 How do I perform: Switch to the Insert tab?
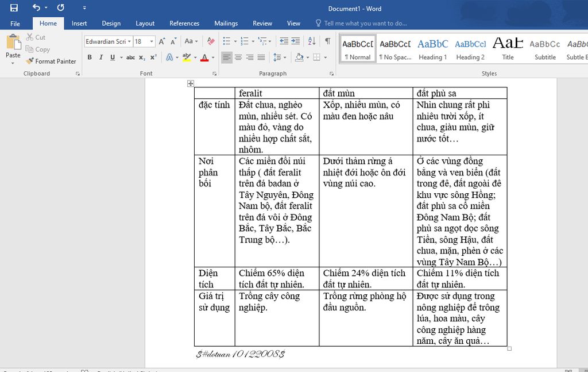[x=79, y=23]
